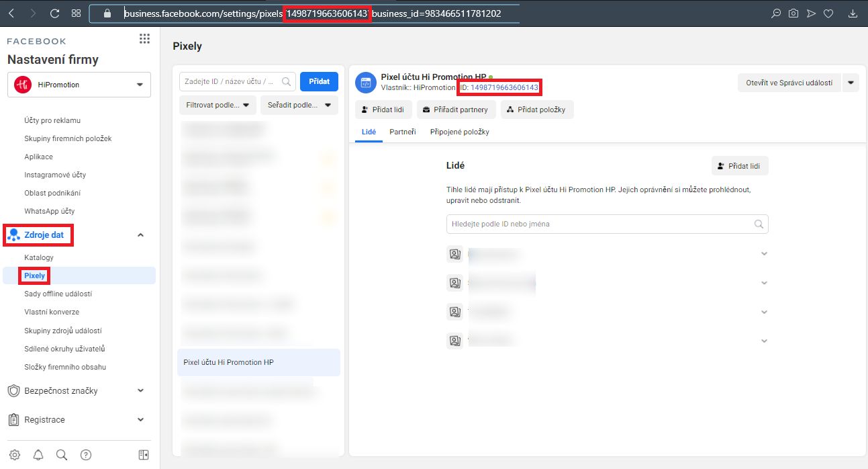Open Aplikace in the sidebar

click(x=38, y=157)
